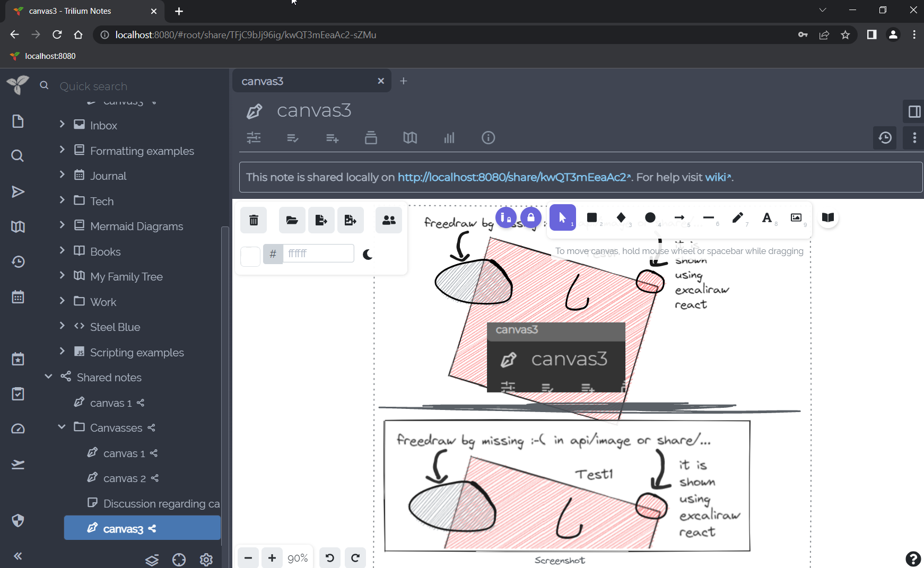Start a live collaboration session

(389, 220)
